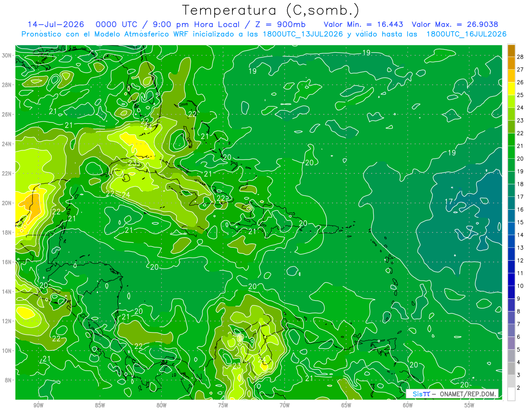This screenshot has height=411, width=532.
Task: Click the "8N" latitude axis label
Action: [x=8, y=380]
